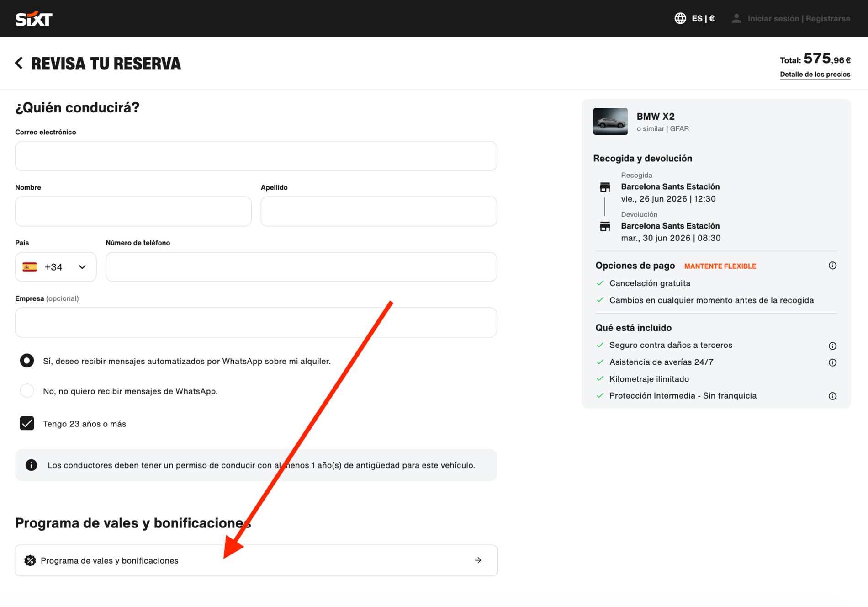Click checkmark beside Kilometraje ilimitado
This screenshot has height=607, width=868.
click(600, 379)
